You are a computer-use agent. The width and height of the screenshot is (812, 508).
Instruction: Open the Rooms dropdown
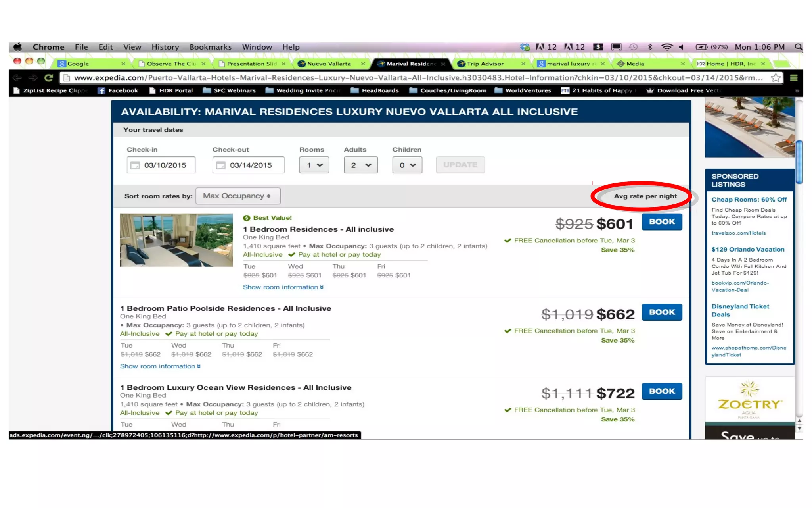coord(314,165)
